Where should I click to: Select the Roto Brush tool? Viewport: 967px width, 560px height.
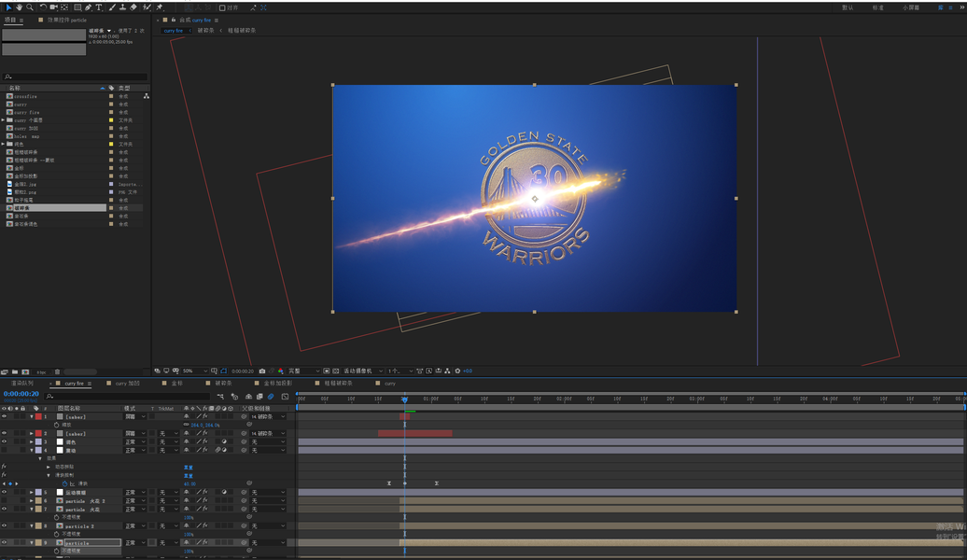147,7
